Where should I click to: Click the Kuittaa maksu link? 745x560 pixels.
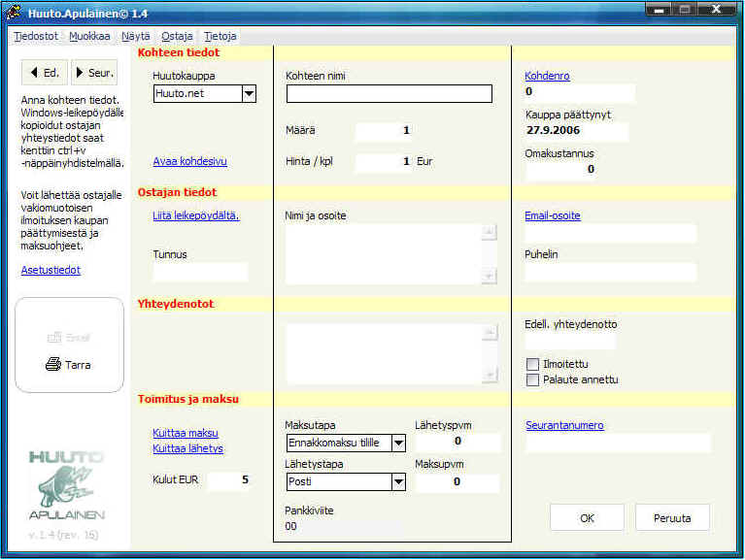[185, 433]
